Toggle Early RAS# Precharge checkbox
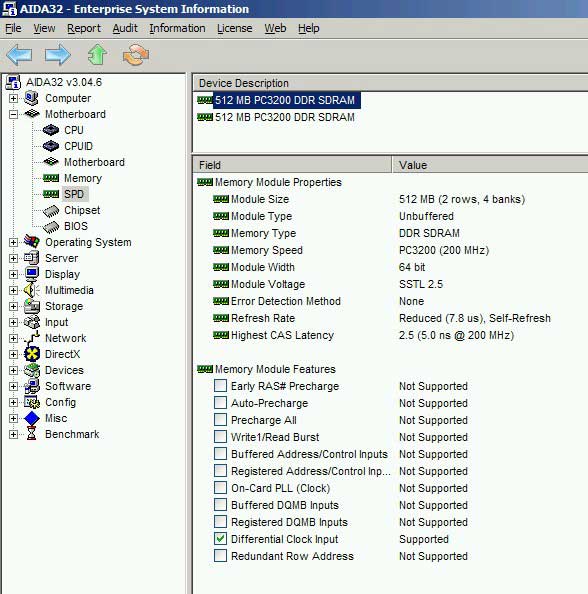The image size is (588, 594). (220, 386)
